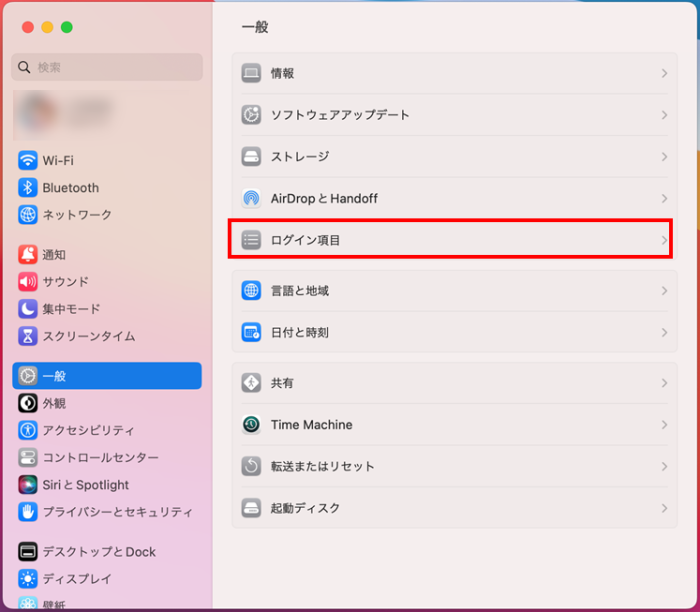700x612 pixels.
Task: Select the Bluetooth icon in sidebar
Action: click(x=27, y=188)
